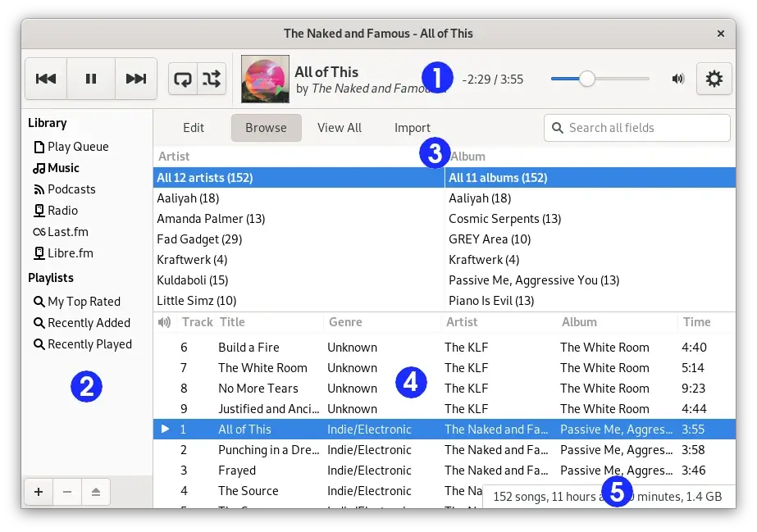The height and width of the screenshot is (532, 757).
Task: Click the eject button below the sidebar
Action: click(95, 492)
